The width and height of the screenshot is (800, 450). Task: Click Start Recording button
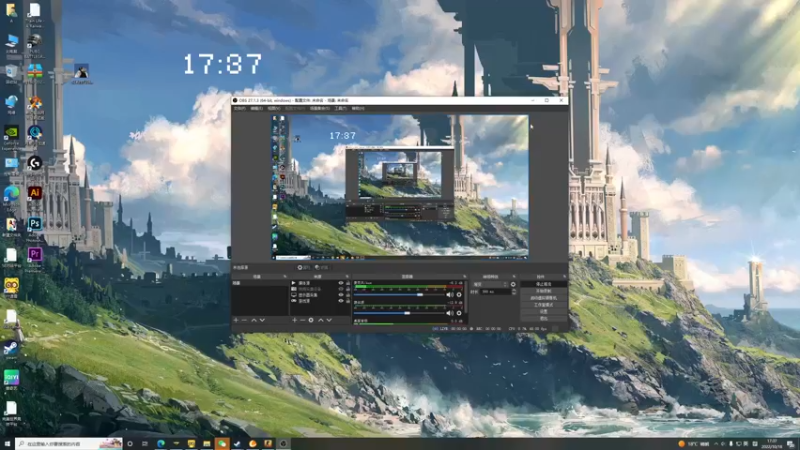point(544,291)
